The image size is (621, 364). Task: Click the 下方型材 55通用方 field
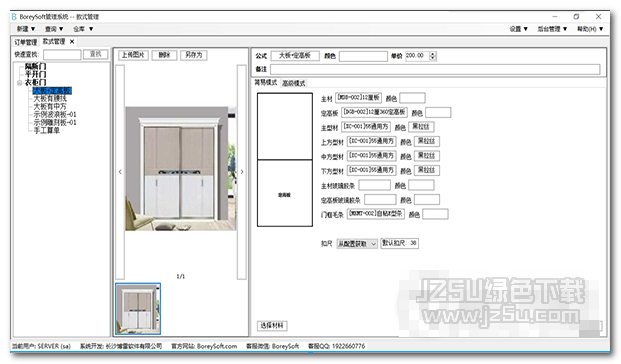[371, 170]
